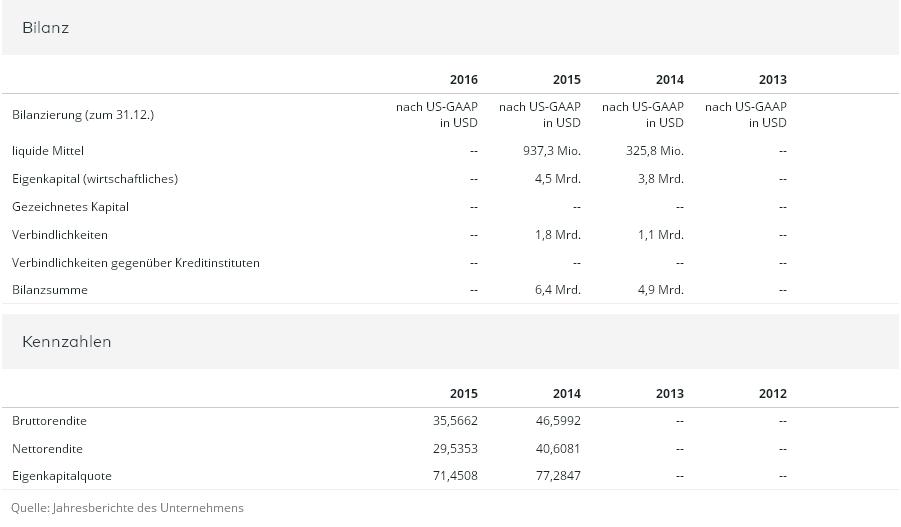The height and width of the screenshot is (527, 901).
Task: Select the 2013 column header in Bilanz table
Action: pos(772,80)
